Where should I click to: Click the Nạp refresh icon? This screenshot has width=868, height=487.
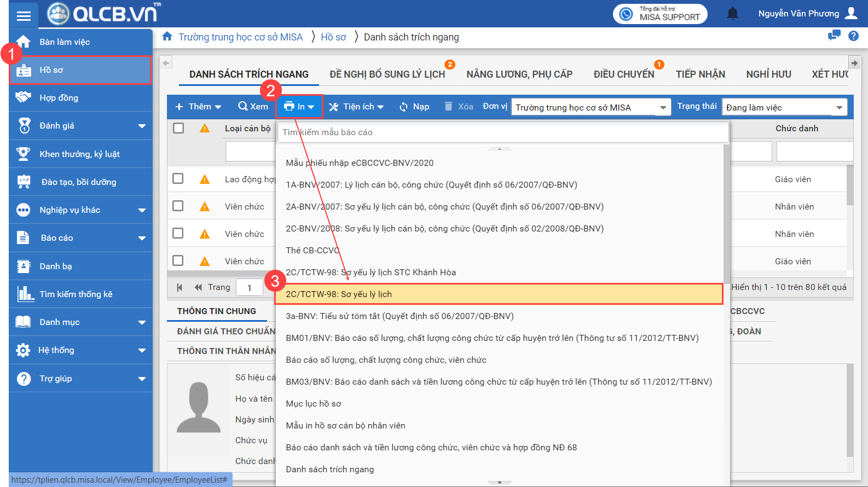coord(404,107)
